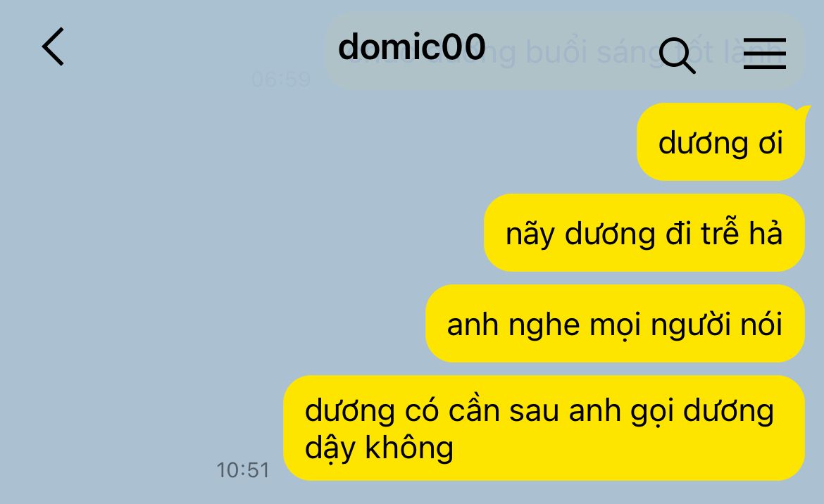Click the 10:51 timestamp label
Viewport: 824px width, 504px height.
(x=243, y=470)
